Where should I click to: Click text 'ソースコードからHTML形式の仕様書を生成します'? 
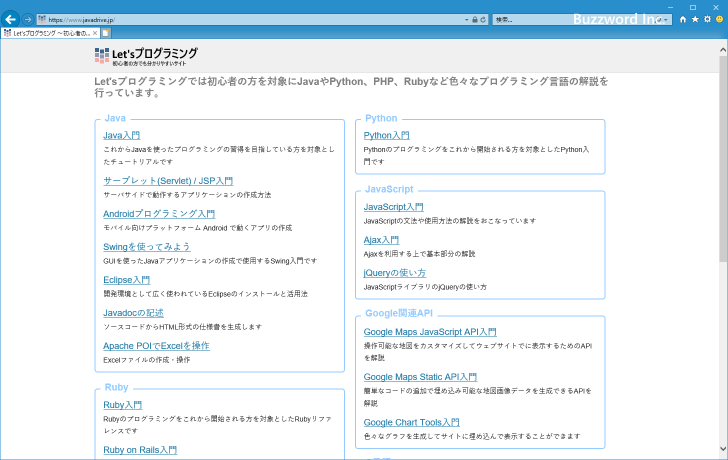click(182, 327)
